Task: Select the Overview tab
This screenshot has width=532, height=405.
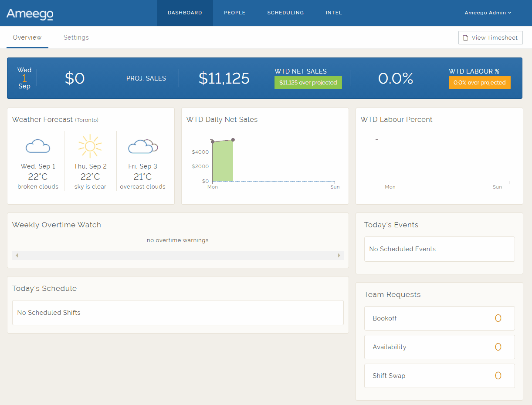Action: coord(27,37)
